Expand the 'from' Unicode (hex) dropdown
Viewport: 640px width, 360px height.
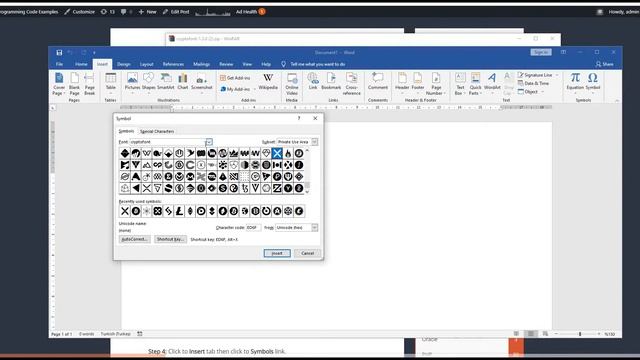(314, 227)
